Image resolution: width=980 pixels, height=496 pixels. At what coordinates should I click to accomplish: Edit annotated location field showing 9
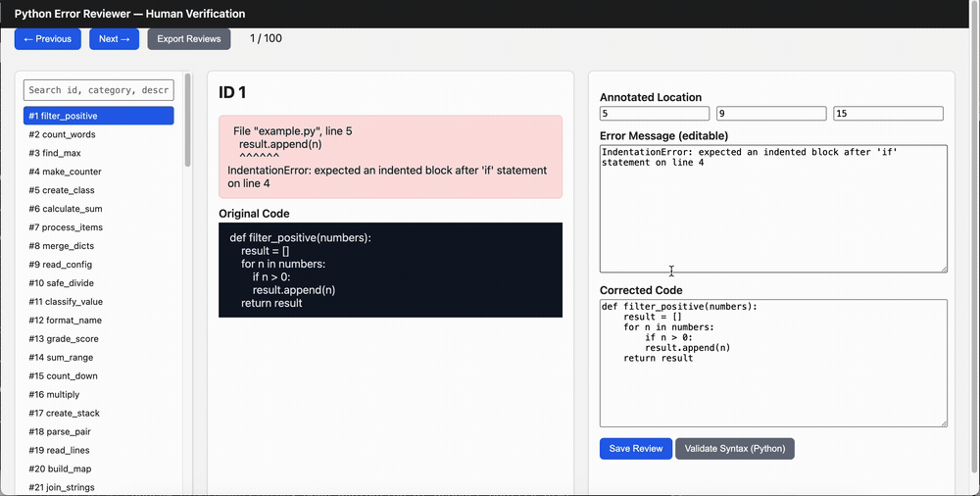[771, 113]
